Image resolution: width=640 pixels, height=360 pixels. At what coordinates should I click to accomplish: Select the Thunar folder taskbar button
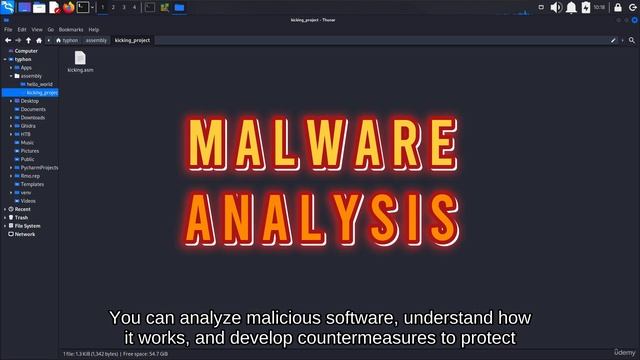click(179, 7)
